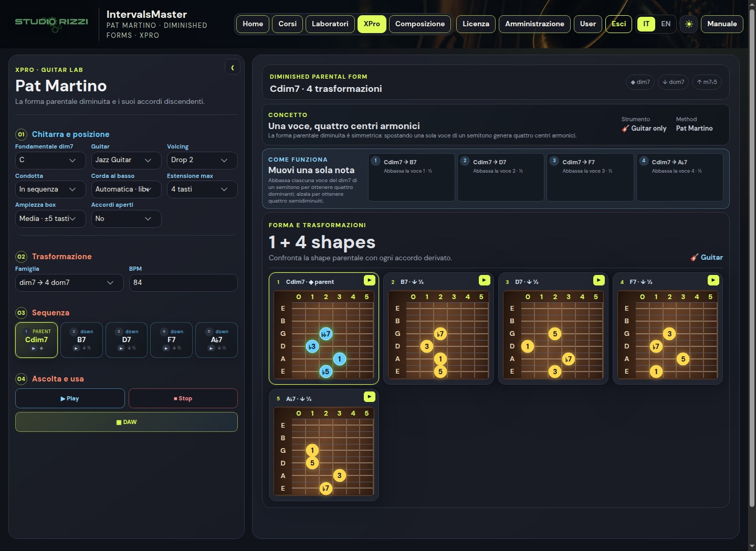Open the Amministrazione page
756x551 pixels.
coord(534,24)
